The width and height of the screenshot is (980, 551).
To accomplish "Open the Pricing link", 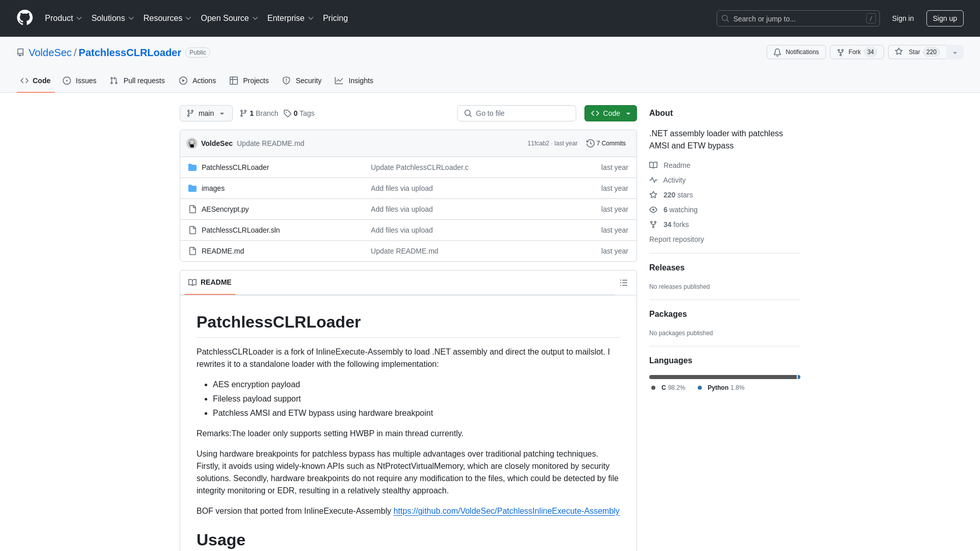I will click(335, 18).
